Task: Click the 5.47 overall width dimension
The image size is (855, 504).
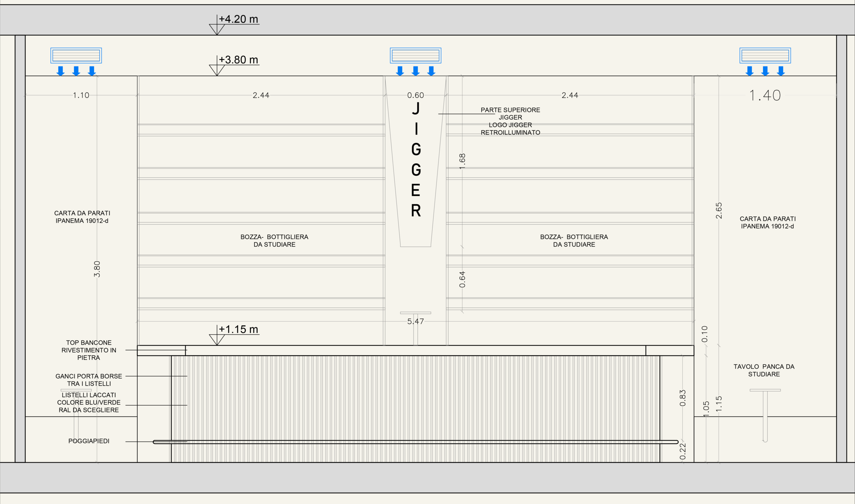Action: point(415,321)
